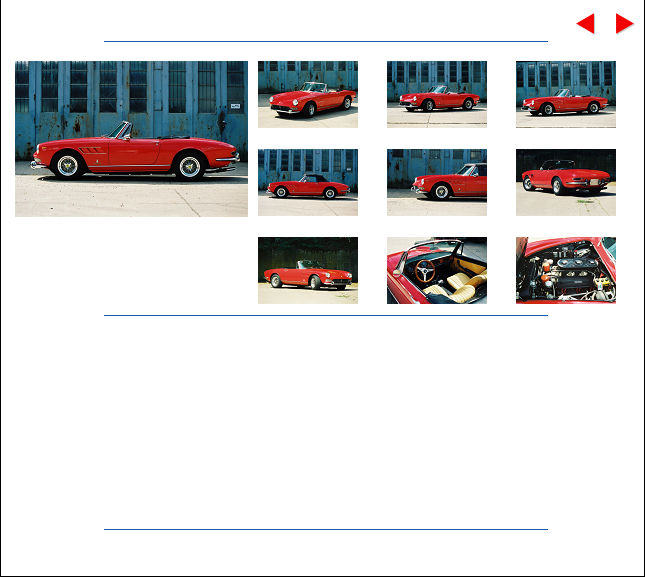
Task: Open top-row middle thumbnail of the car before blue doors
Action: [x=437, y=94]
